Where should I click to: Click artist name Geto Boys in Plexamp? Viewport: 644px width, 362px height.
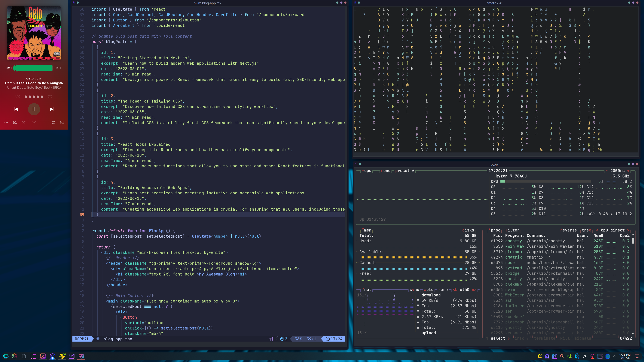point(34,78)
